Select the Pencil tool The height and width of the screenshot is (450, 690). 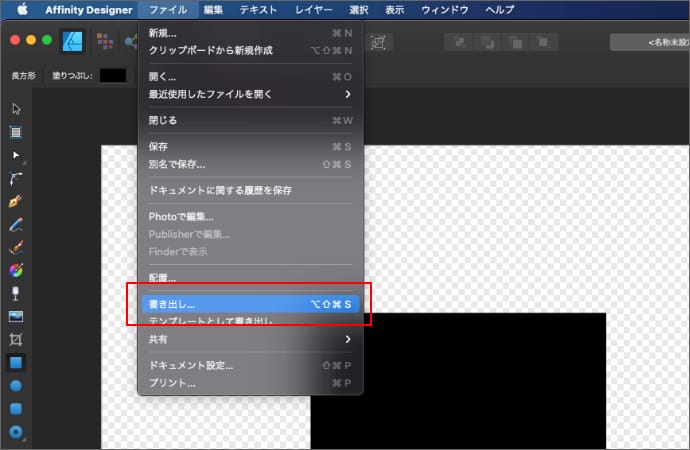[16, 224]
